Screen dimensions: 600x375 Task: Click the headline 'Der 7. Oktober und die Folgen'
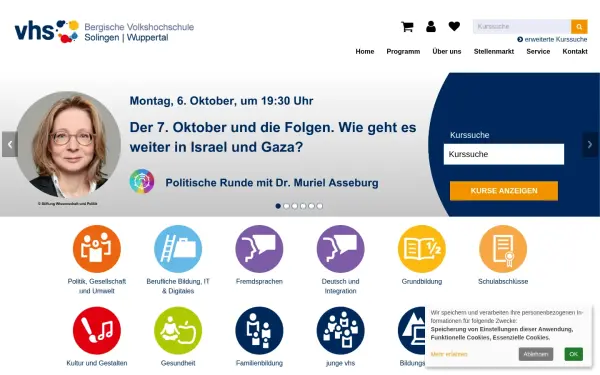[272, 137]
